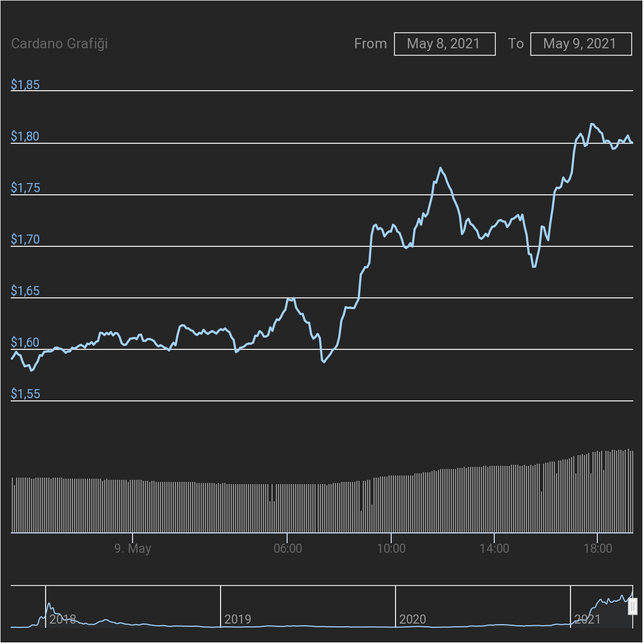Click the $1,55 price axis label
The image size is (644, 644).
click(25, 393)
